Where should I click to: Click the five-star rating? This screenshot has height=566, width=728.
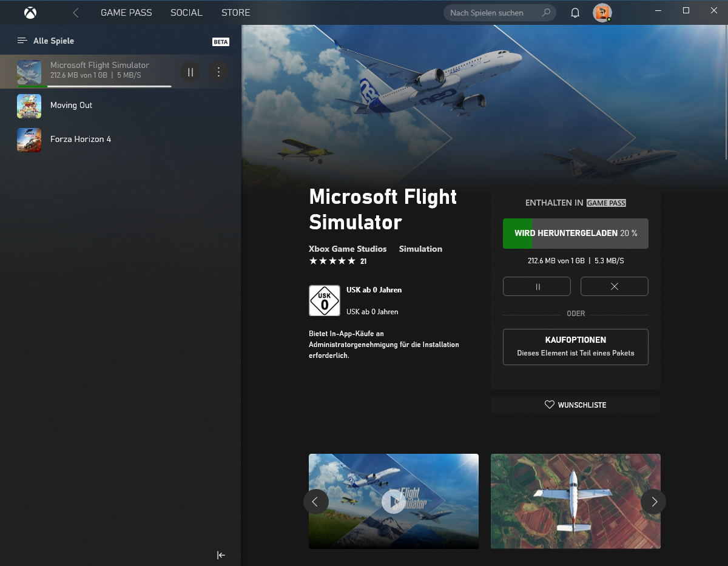[x=332, y=261]
